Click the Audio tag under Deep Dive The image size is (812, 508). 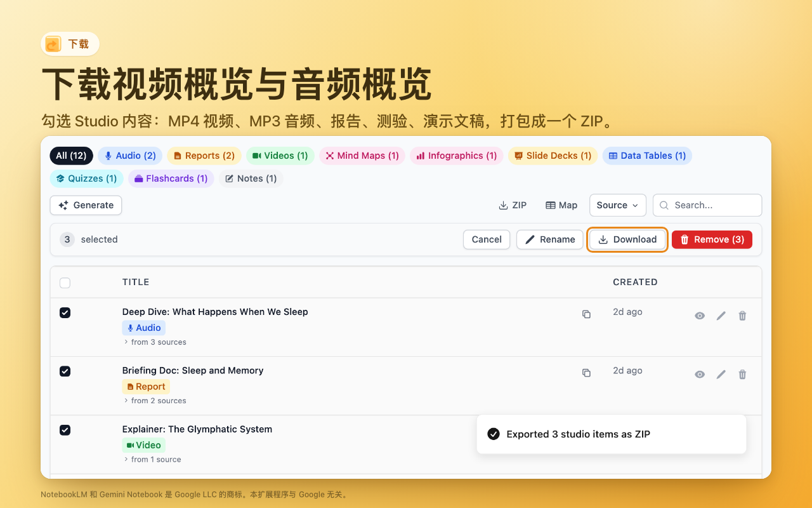(x=144, y=328)
